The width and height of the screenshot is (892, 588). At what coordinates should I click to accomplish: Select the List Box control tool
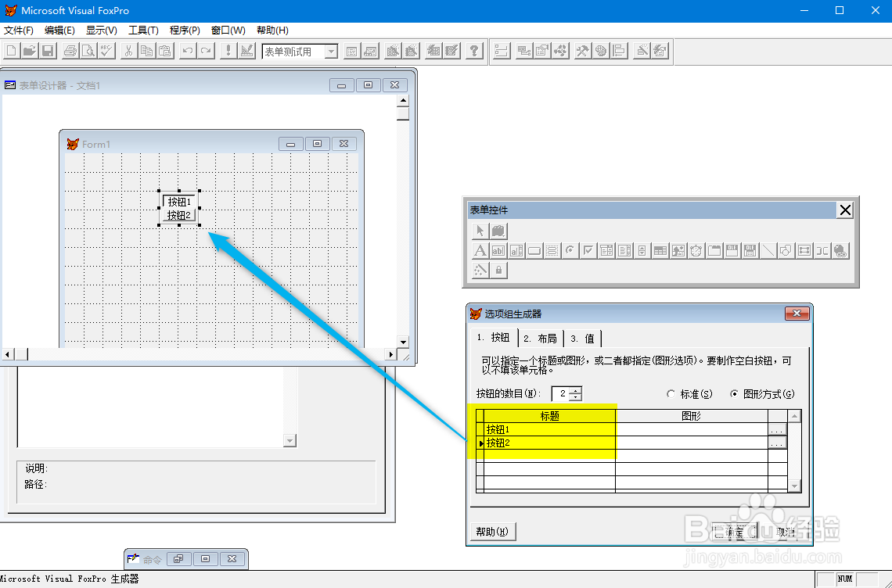pos(624,251)
